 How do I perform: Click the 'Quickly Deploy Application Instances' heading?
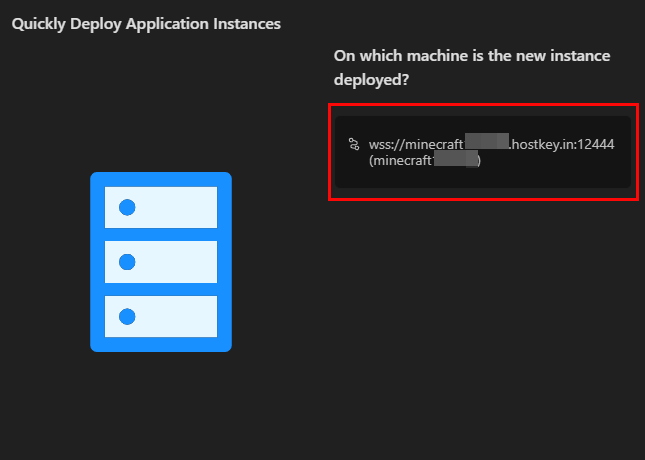pyautogui.click(x=146, y=24)
